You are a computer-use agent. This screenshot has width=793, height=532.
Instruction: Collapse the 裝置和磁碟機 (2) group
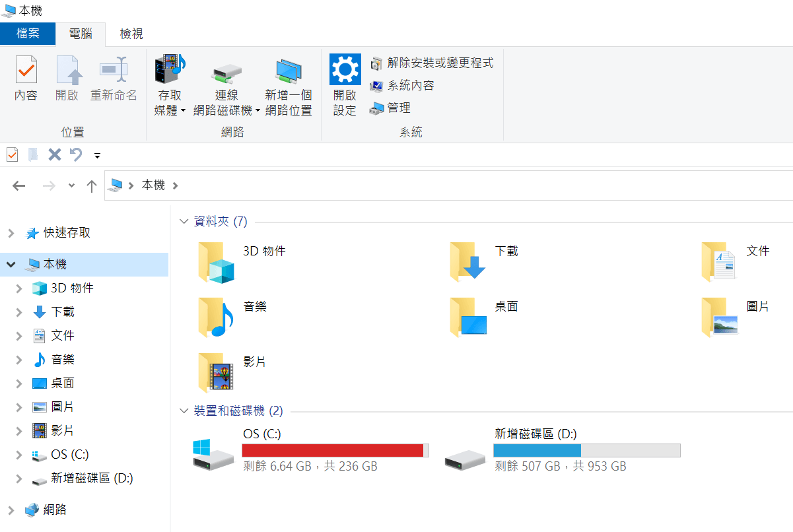(x=184, y=411)
